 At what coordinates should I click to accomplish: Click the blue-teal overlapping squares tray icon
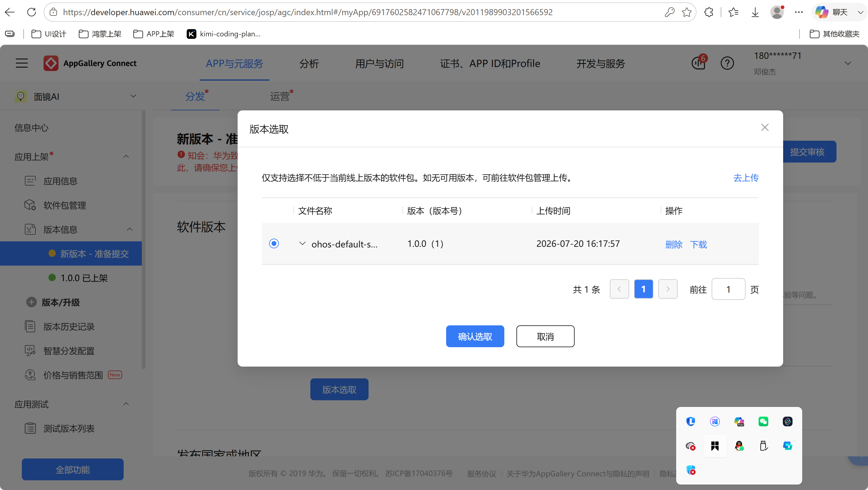(x=787, y=446)
